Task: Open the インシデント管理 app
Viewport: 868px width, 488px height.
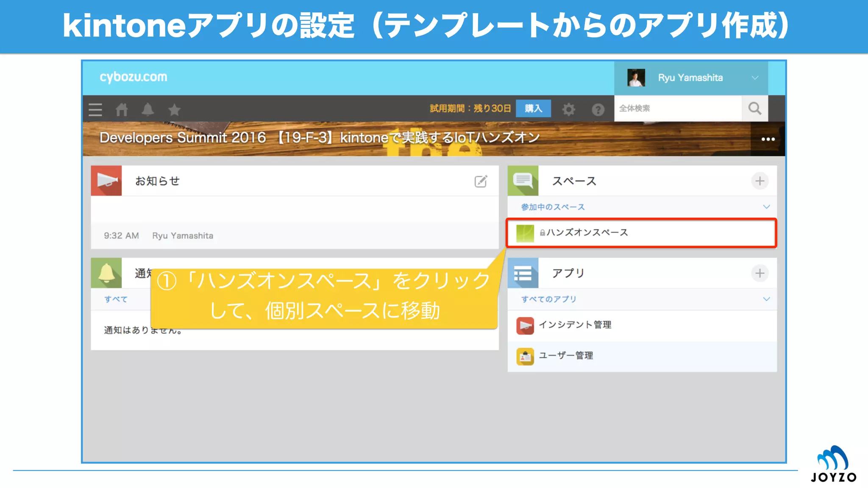Action: [642, 325]
